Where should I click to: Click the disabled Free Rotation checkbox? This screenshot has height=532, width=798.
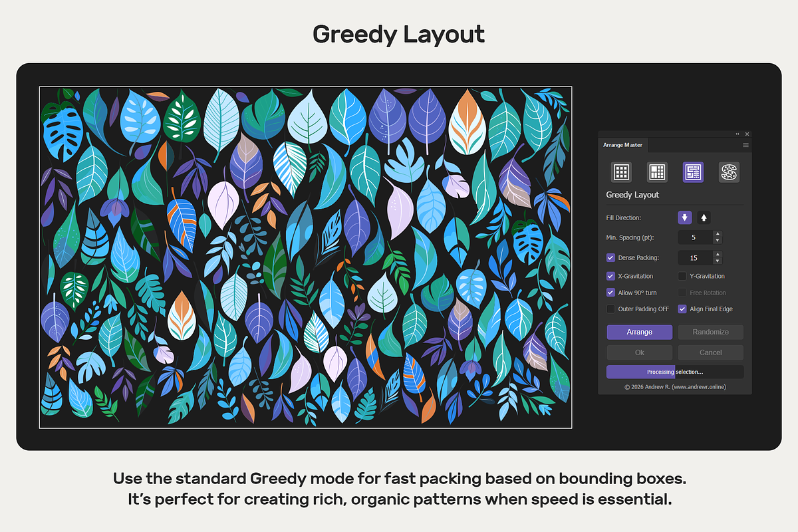682,293
